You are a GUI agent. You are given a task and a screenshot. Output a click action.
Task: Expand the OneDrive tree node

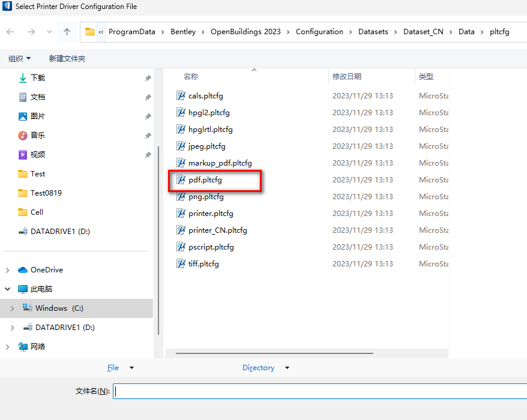click(x=7, y=270)
